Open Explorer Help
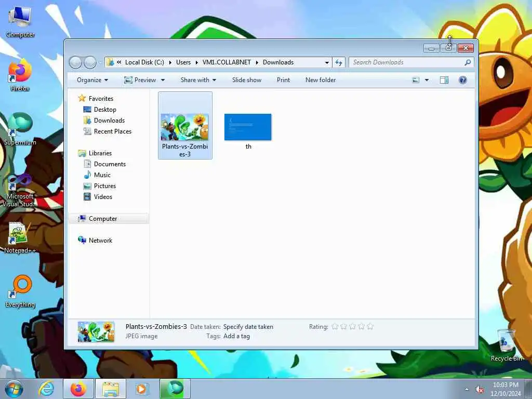The width and height of the screenshot is (532, 399). (463, 80)
